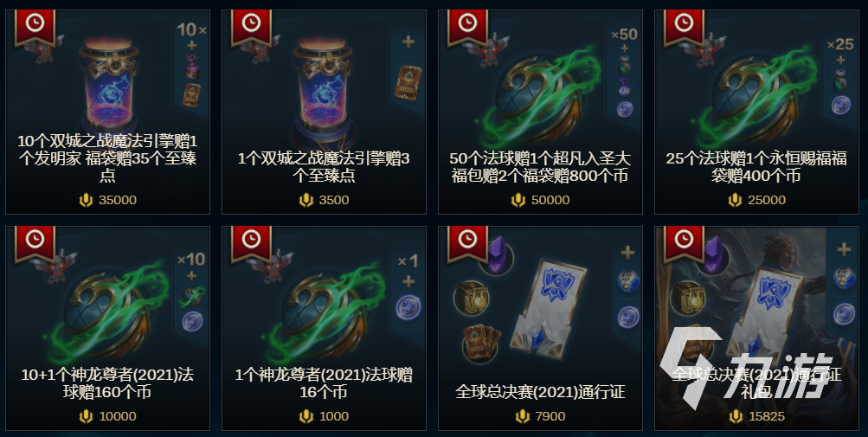Click the plus sign on 7900 pass card
The width and height of the screenshot is (868, 437).
(x=627, y=253)
